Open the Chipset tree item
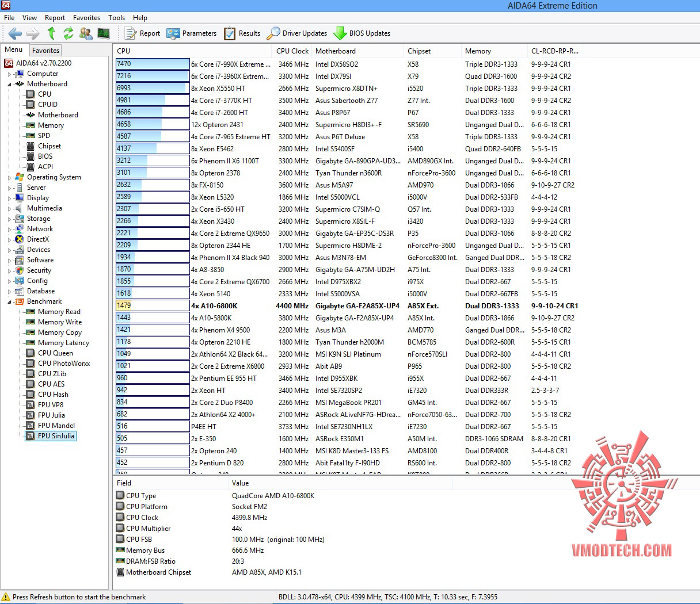The width and height of the screenshot is (700, 604). pyautogui.click(x=50, y=146)
